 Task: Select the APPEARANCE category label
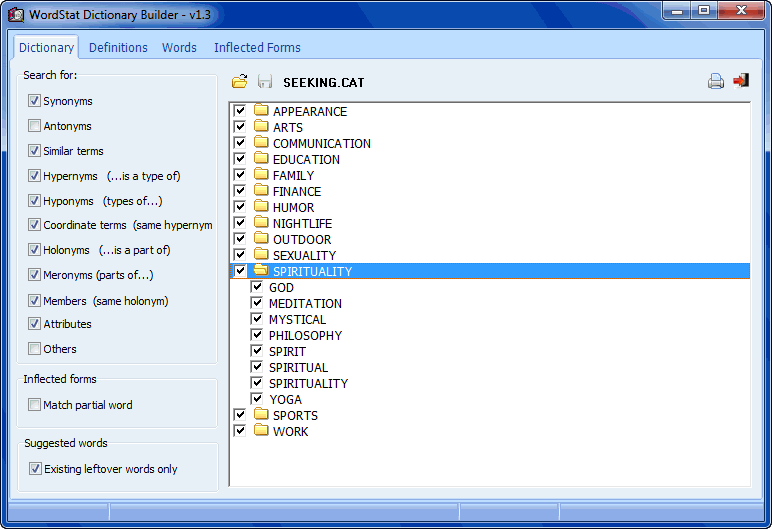(x=310, y=112)
